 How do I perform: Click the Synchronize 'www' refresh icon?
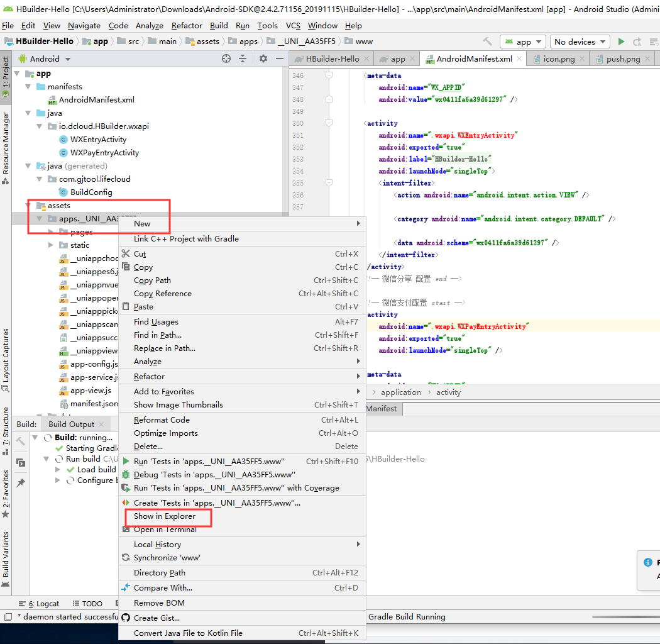tap(126, 557)
